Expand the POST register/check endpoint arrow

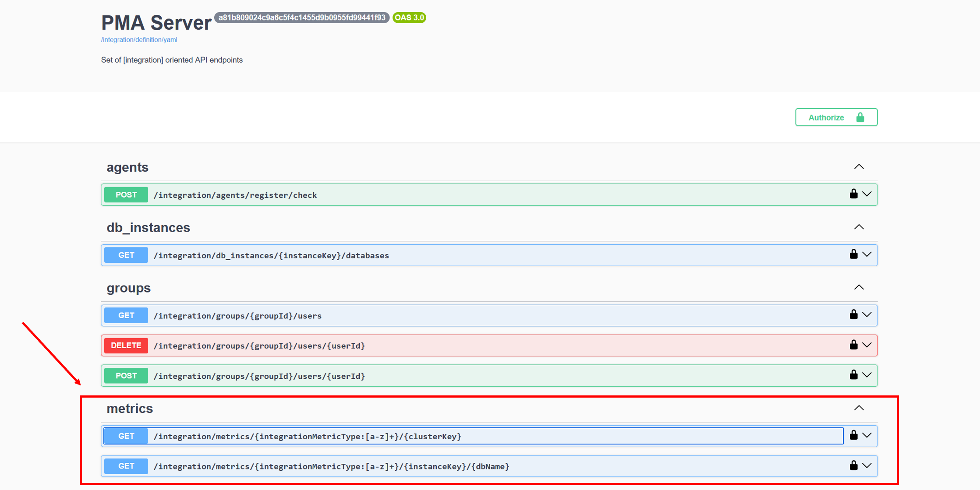coord(867,194)
